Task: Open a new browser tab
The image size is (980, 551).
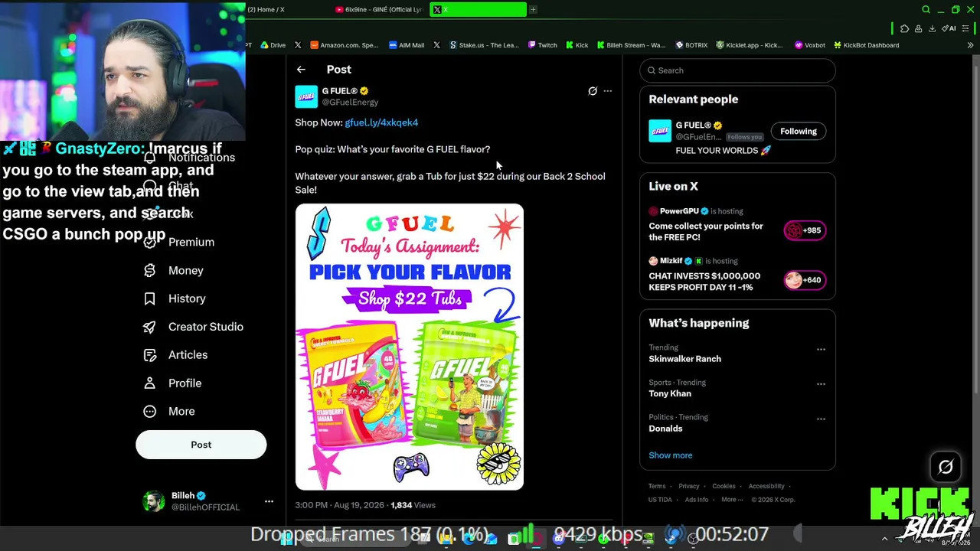Action: (534, 9)
